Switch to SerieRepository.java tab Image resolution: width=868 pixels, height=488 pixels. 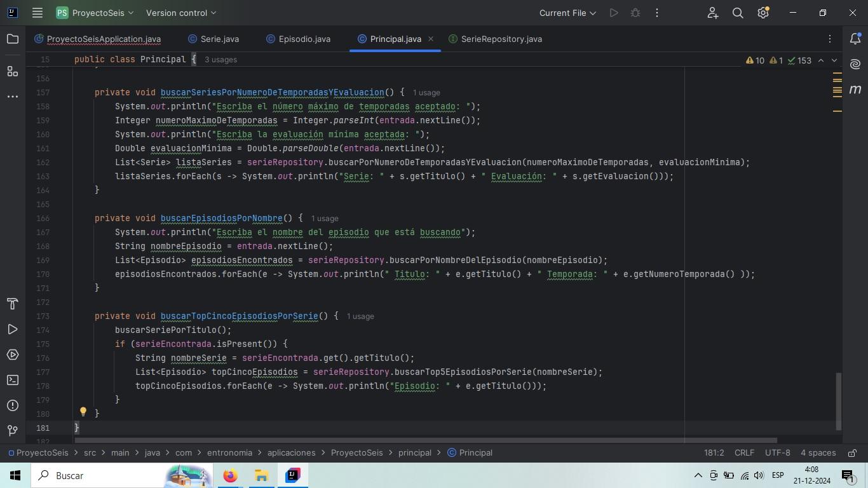[496, 39]
